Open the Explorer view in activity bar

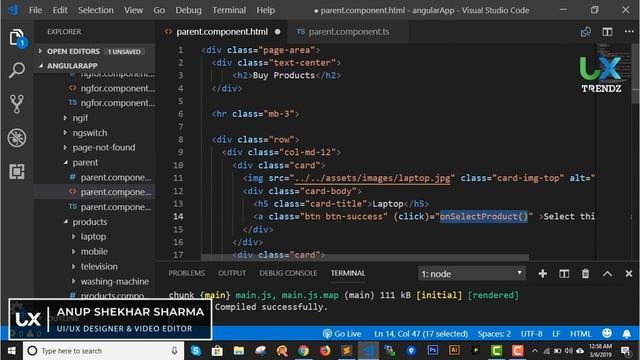(x=17, y=38)
